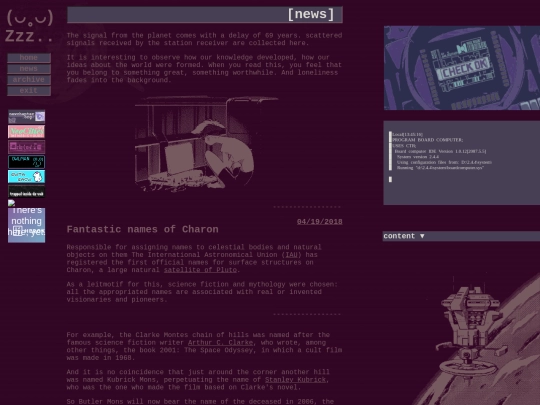Viewport: 540px width, 405px height.
Task: Open the archive navigation button
Action: tap(29, 80)
